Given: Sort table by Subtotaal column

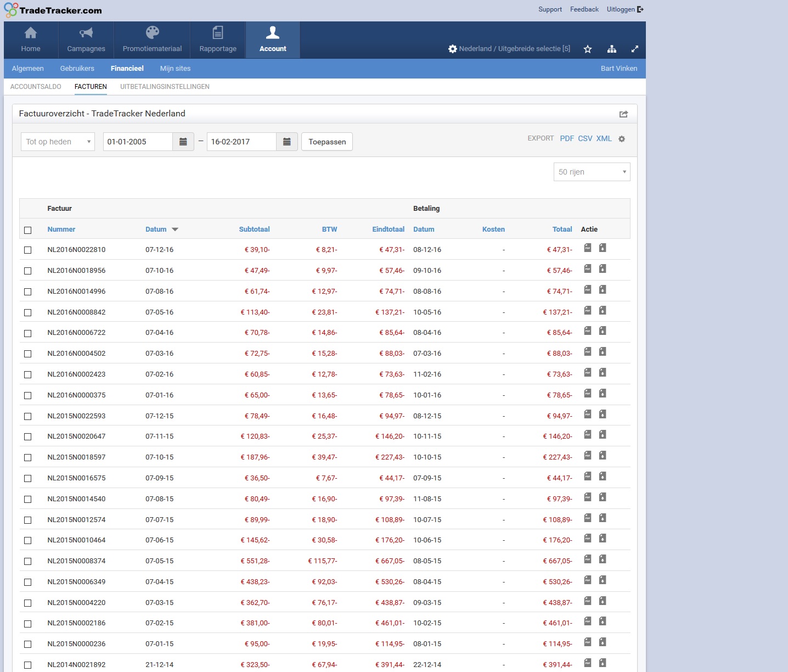Looking at the screenshot, I should tap(255, 229).
